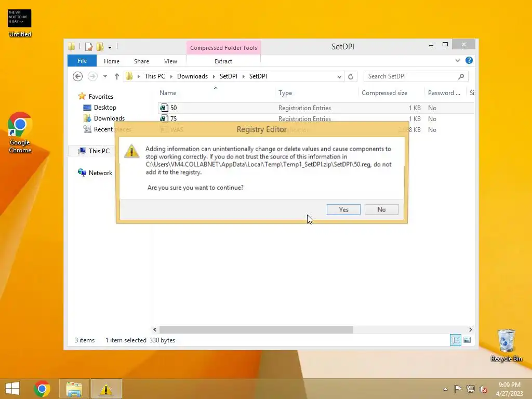Launch Chrome from the taskbar
Screen dimensions: 532x399
click(x=42, y=389)
